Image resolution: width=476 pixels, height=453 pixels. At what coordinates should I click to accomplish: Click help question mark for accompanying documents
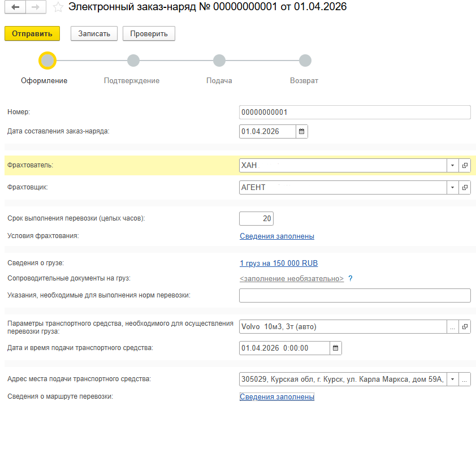(350, 279)
